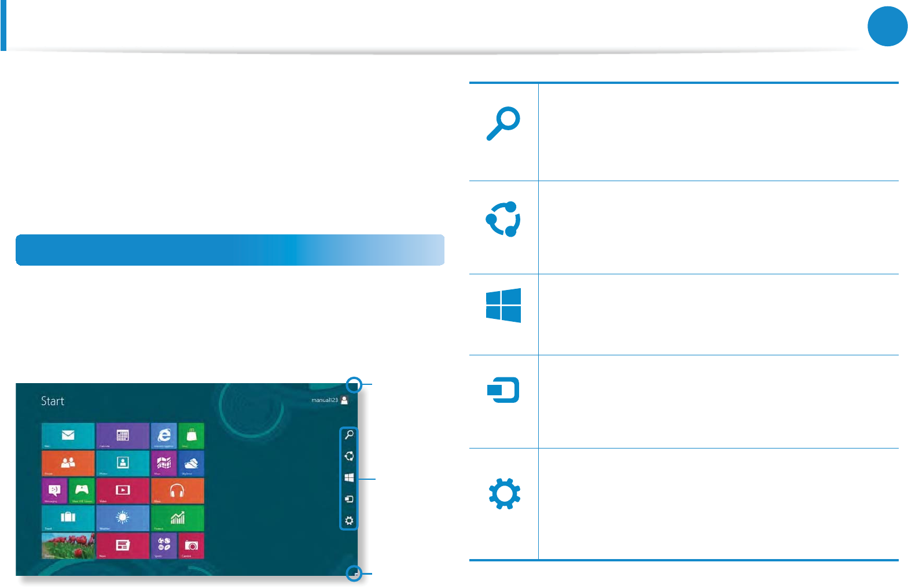Open the Maps tile

coord(164,463)
